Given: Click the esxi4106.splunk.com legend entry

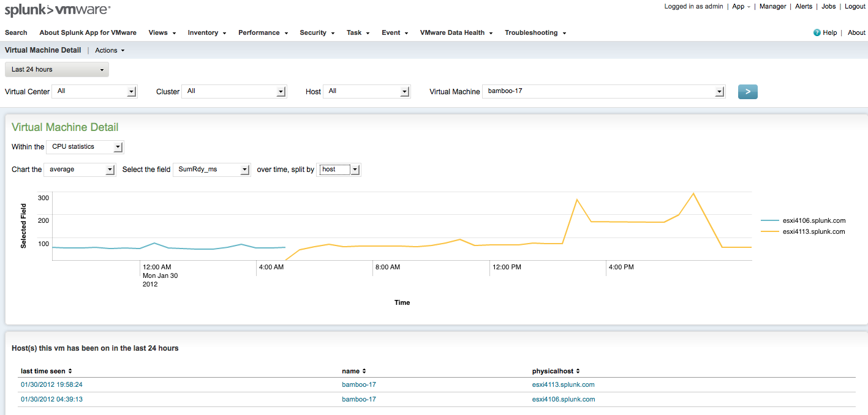Looking at the screenshot, I should pos(803,220).
